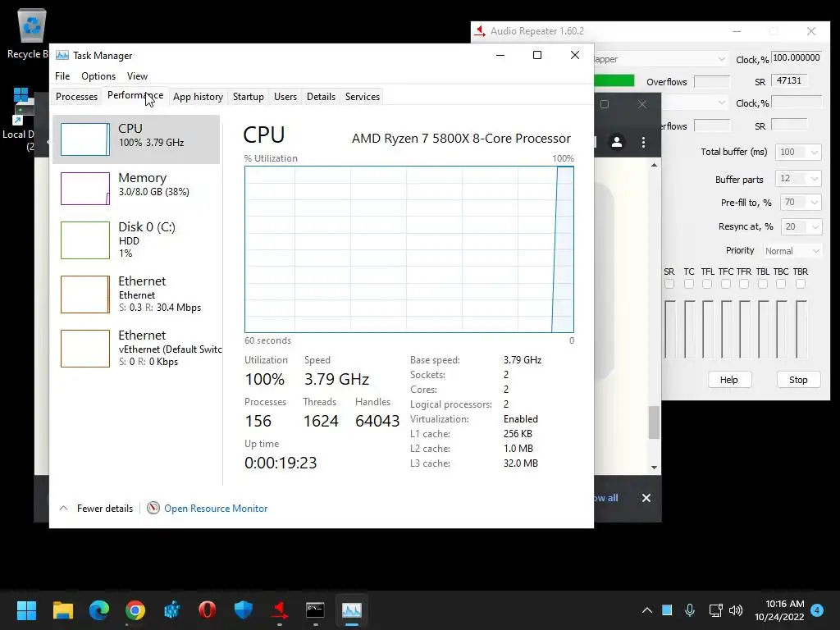Open the Options menu in Task Manager

click(98, 76)
